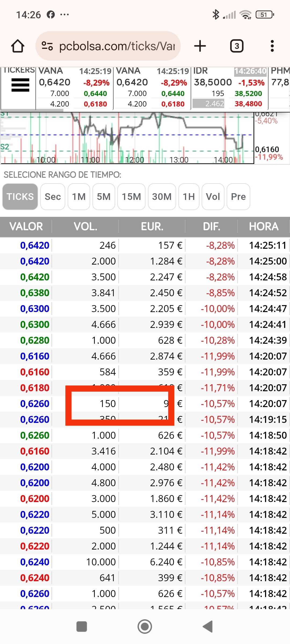This screenshot has width=290, height=644.
Task: Click the intraday price chart near 12:00
Action: (x=134, y=138)
